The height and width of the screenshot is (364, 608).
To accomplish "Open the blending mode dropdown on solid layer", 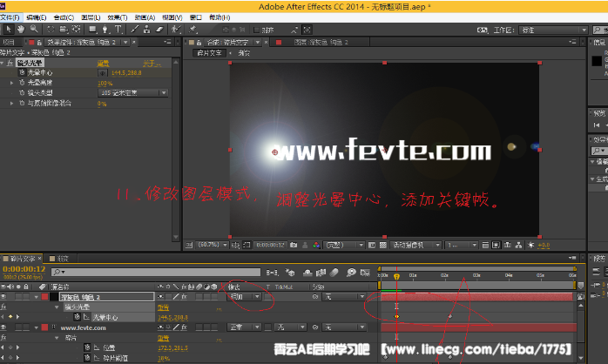I will click(244, 297).
